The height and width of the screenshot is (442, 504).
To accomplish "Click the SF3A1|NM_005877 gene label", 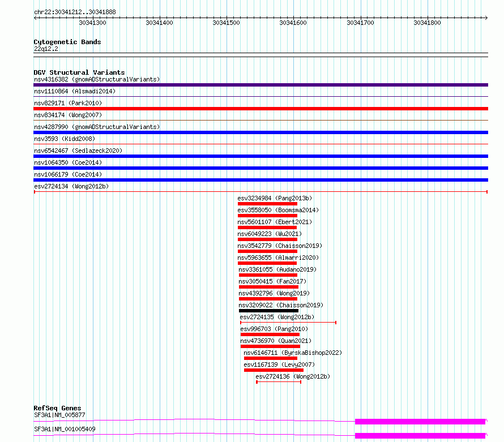I will click(60, 415).
